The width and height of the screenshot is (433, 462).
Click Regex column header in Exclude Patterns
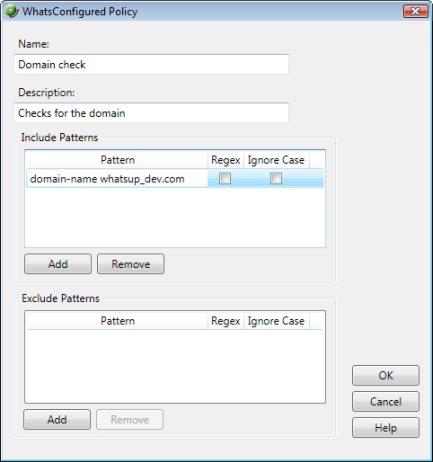(x=226, y=321)
